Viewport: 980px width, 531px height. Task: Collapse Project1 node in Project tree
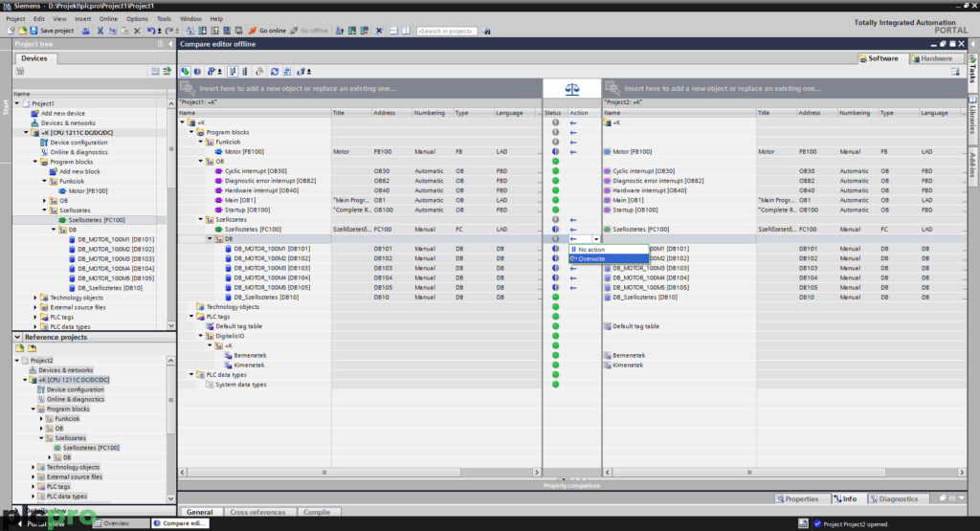click(17, 103)
